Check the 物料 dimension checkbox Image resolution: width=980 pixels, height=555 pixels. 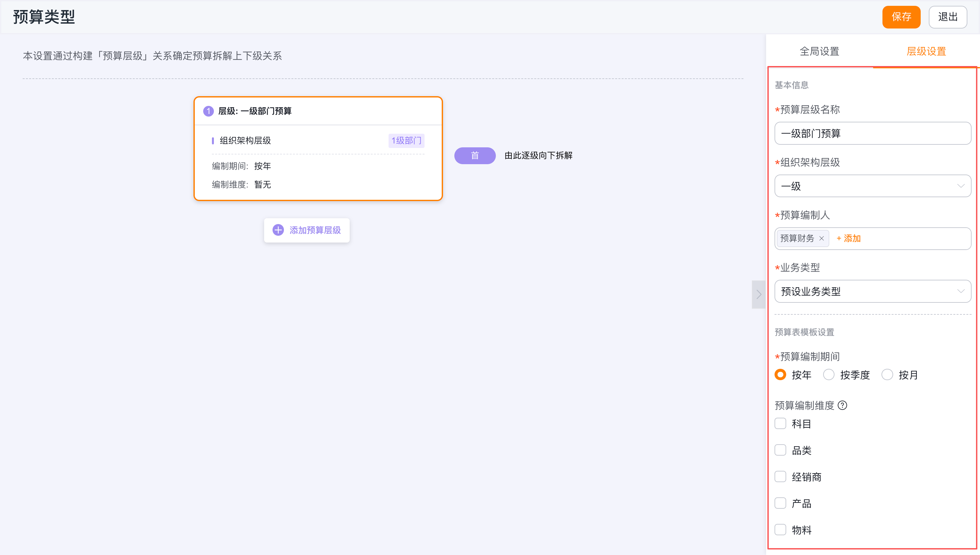point(780,529)
